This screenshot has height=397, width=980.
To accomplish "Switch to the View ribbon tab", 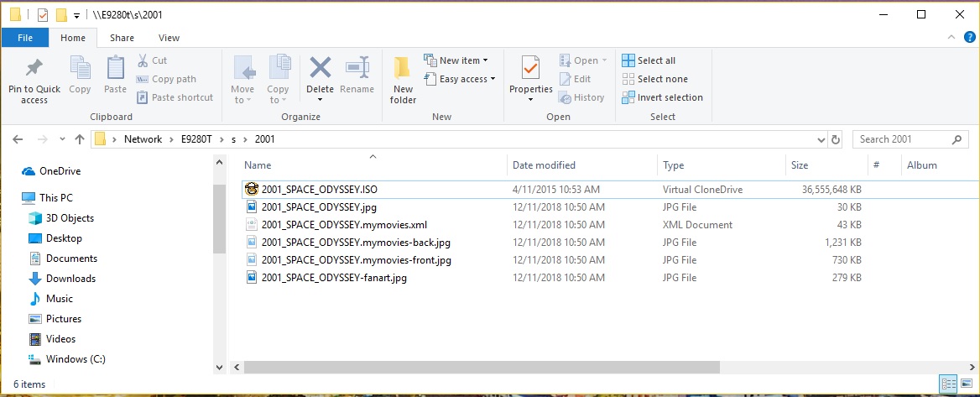I will [169, 38].
